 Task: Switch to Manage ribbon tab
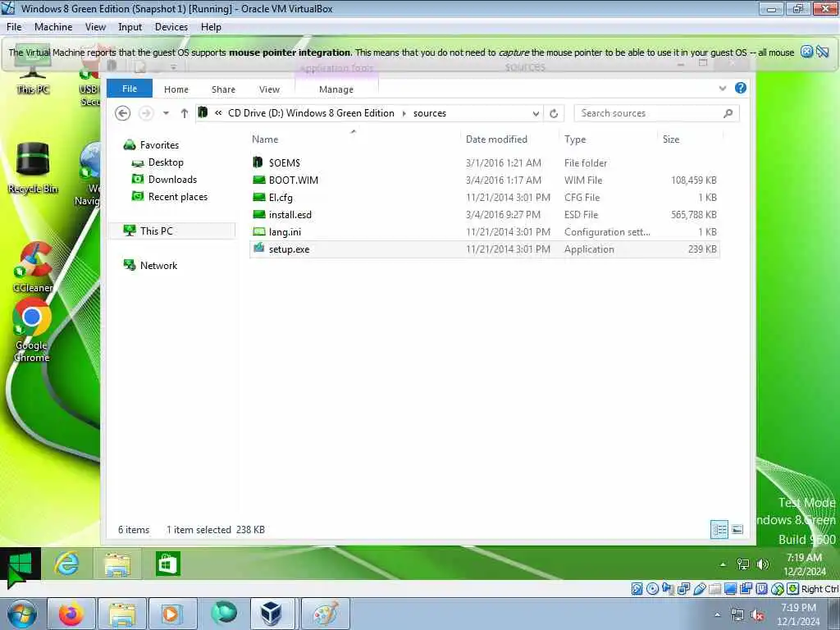[x=336, y=89]
